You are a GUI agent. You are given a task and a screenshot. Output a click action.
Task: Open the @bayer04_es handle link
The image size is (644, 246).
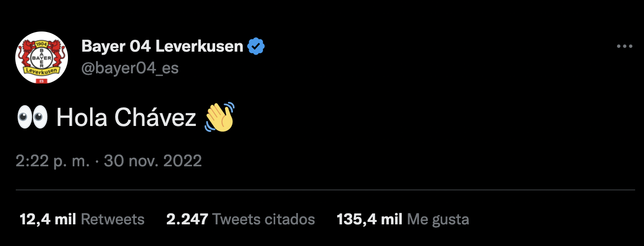[x=129, y=68]
